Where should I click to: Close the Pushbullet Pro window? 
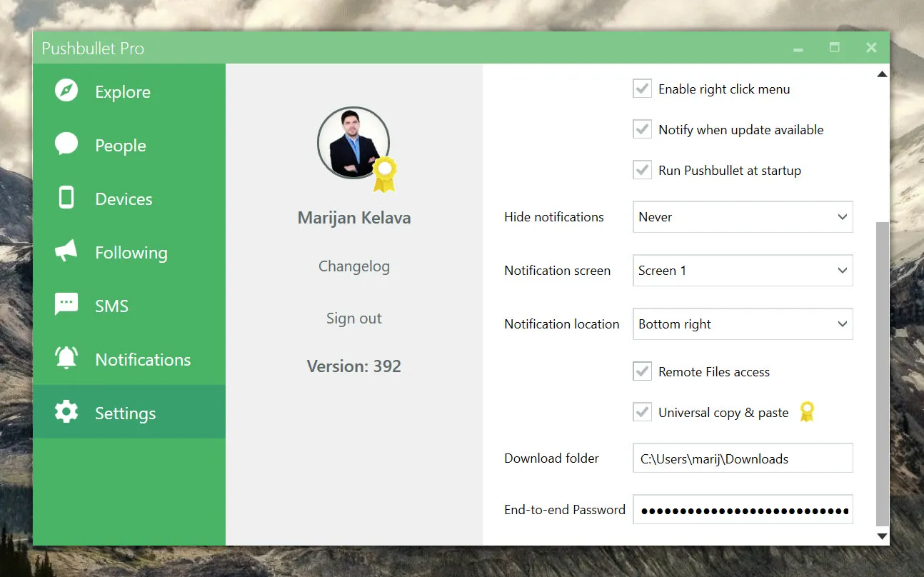point(871,48)
